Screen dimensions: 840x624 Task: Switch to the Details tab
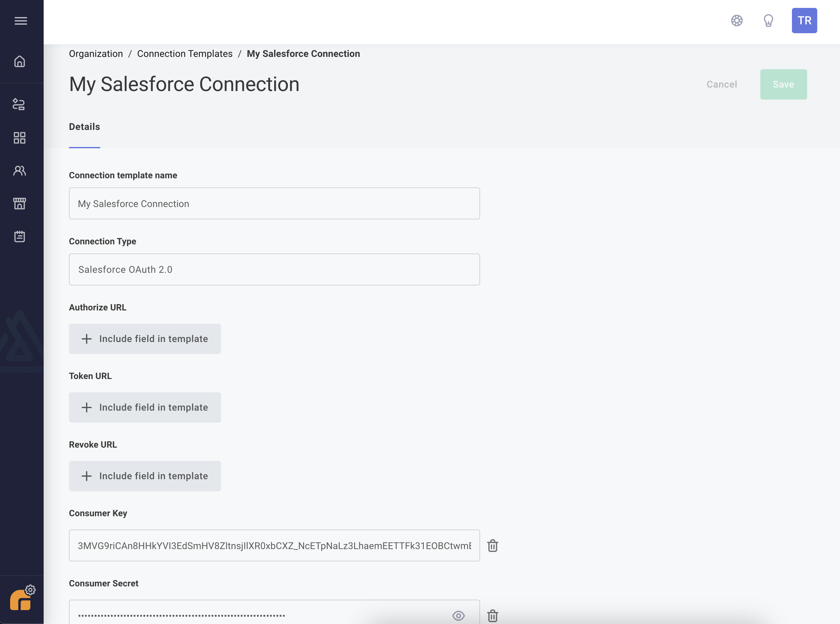pyautogui.click(x=84, y=127)
